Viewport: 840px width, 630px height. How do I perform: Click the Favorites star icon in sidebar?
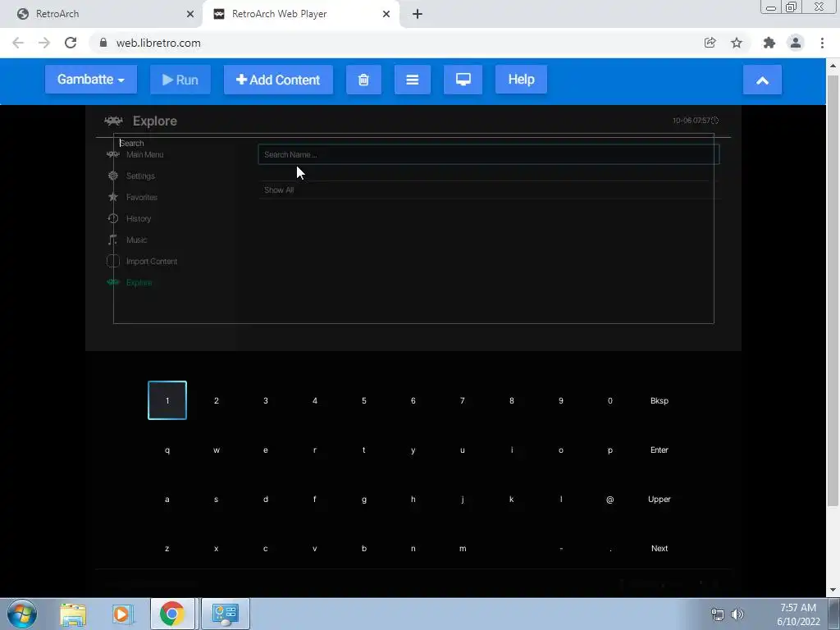pyautogui.click(x=113, y=197)
